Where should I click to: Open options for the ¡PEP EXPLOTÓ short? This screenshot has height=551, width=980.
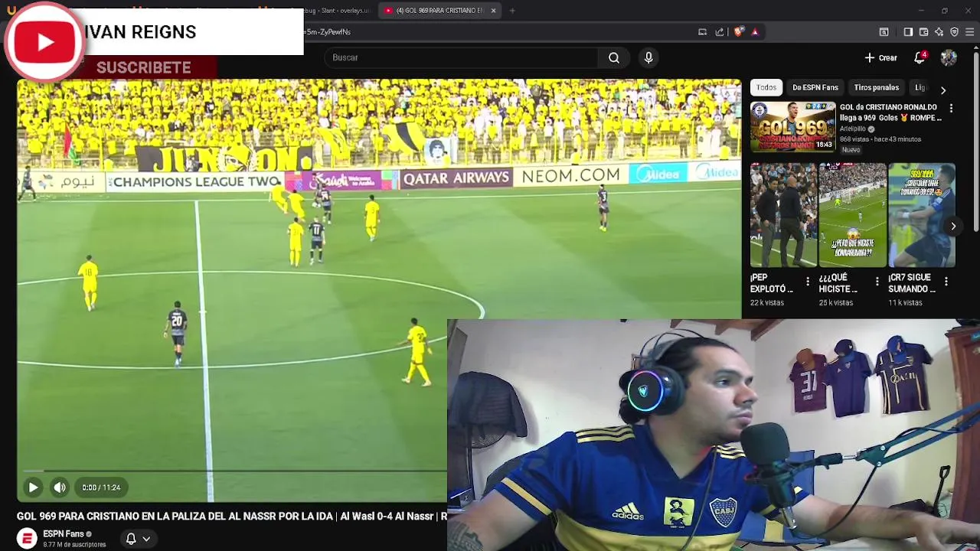click(808, 282)
